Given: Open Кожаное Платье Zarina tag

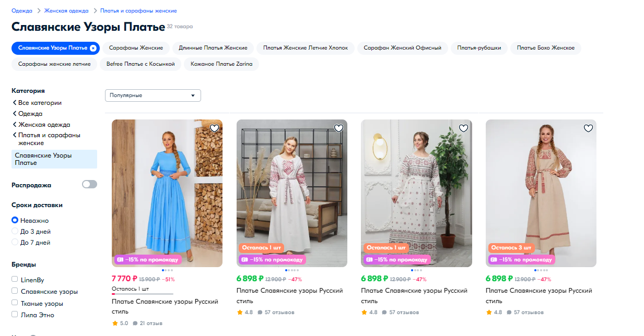Looking at the screenshot, I should pyautogui.click(x=221, y=64).
